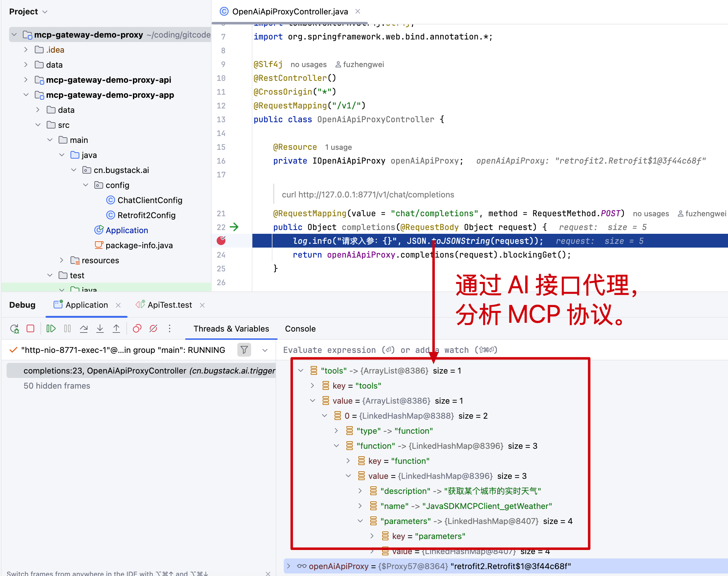This screenshot has width=728, height=576.
Task: Open the Retrofit2Config class file
Action: pos(146,215)
